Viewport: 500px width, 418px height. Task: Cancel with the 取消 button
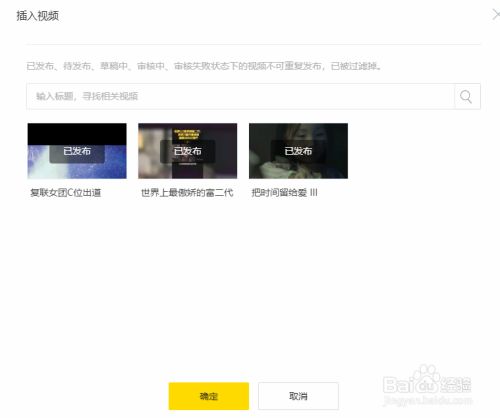tap(298, 396)
